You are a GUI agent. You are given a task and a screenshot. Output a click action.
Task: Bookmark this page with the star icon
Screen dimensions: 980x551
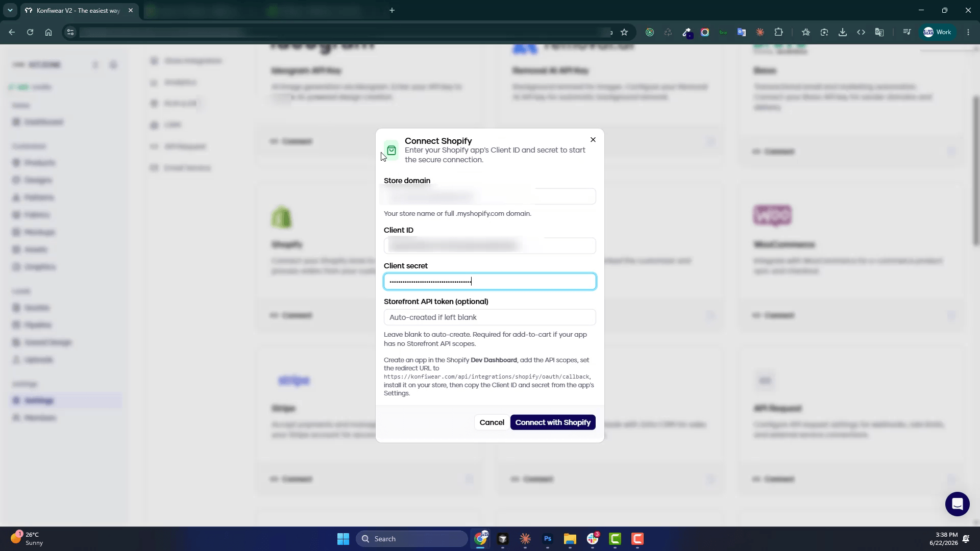coord(624,32)
